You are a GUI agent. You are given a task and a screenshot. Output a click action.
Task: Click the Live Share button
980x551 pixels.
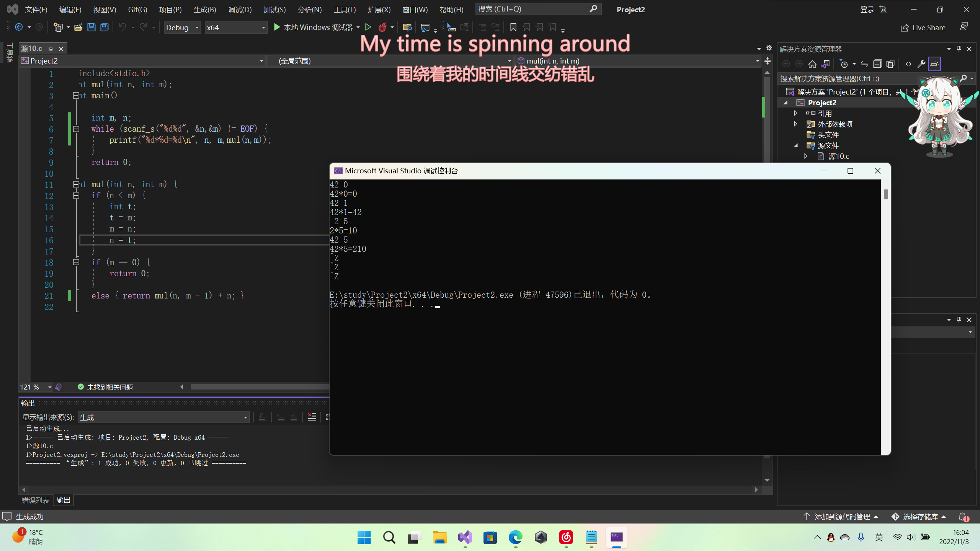click(923, 28)
